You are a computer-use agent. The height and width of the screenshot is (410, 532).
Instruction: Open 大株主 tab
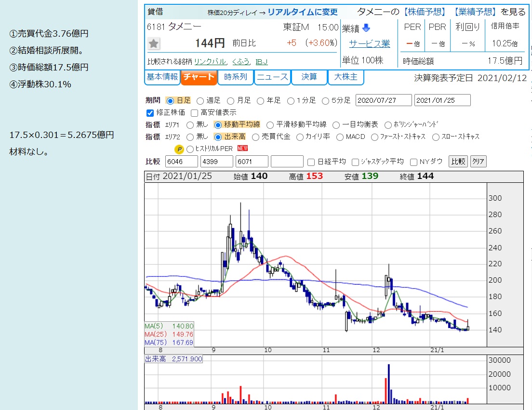coord(346,77)
